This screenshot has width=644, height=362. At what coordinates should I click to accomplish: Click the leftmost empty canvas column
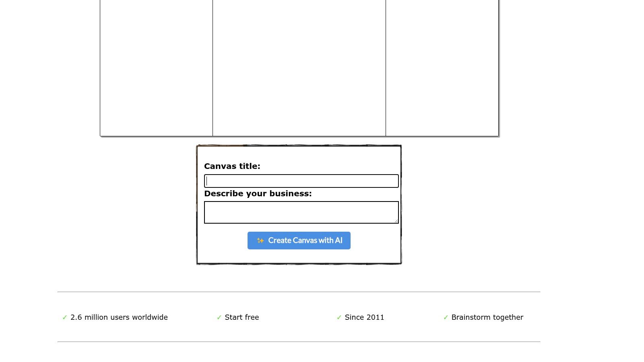click(x=156, y=68)
